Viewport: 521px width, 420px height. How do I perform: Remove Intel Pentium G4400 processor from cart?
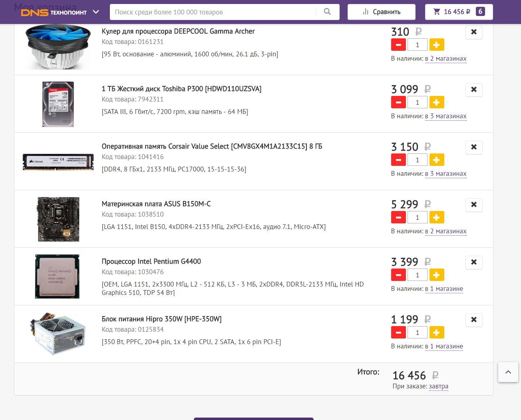coord(474,262)
